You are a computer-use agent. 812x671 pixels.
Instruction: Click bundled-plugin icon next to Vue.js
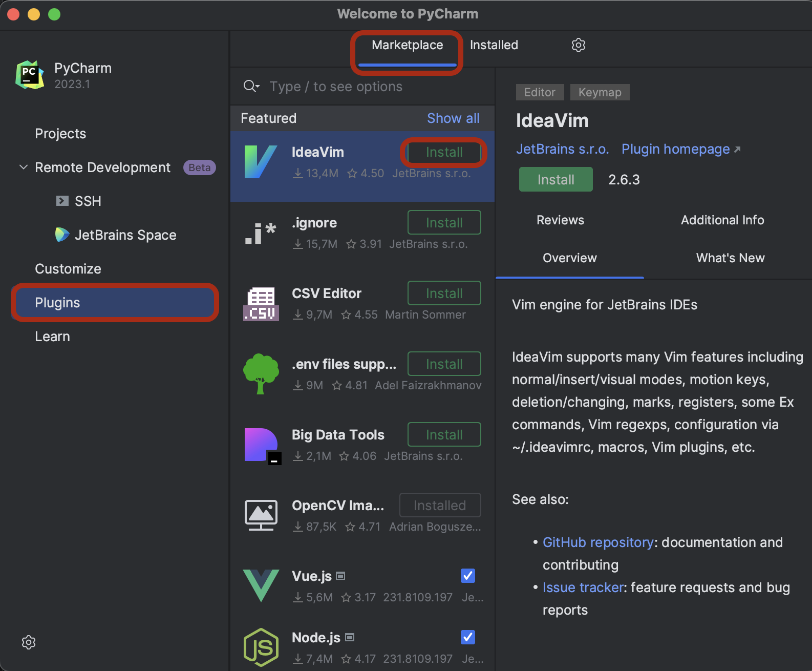click(340, 576)
